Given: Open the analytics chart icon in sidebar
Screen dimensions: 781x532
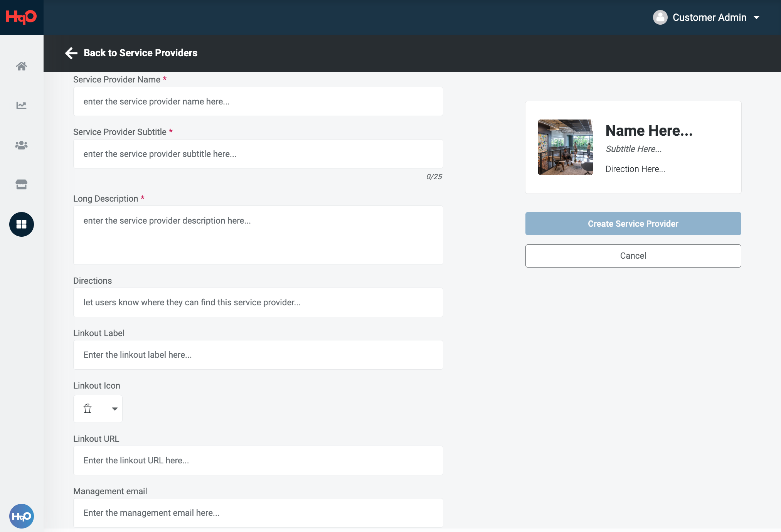Looking at the screenshot, I should (x=22, y=105).
